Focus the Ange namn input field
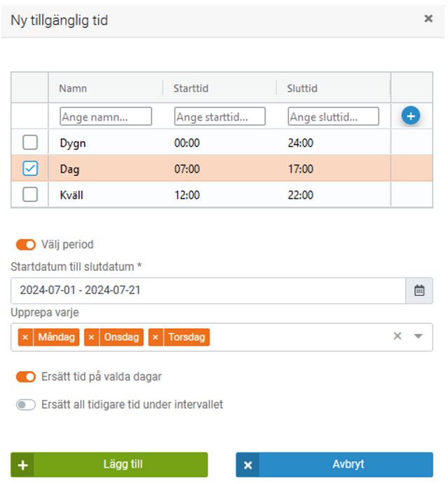448x484 pixels. click(106, 116)
